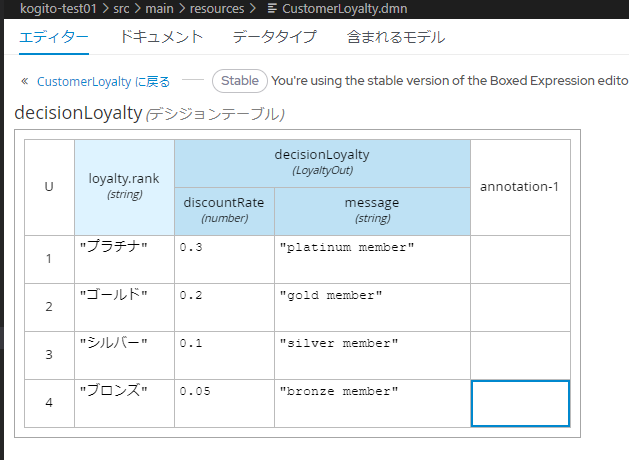The height and width of the screenshot is (460, 629).
Task: Select the "bronze member" message cell
Action: tap(372, 403)
